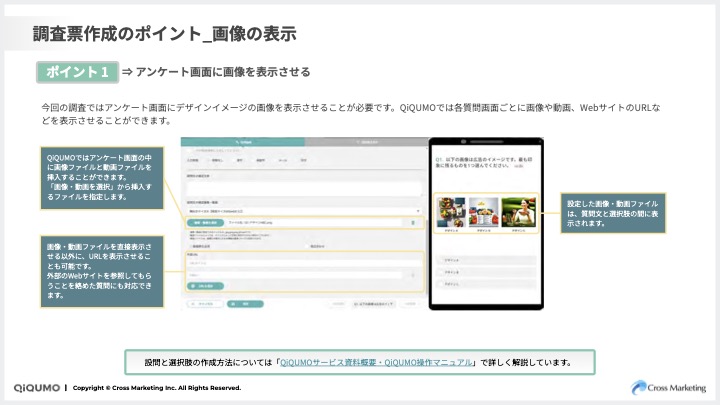Viewport: 720px width, 405px height.
Task: Click the teal add URL button
Action: pos(205,286)
